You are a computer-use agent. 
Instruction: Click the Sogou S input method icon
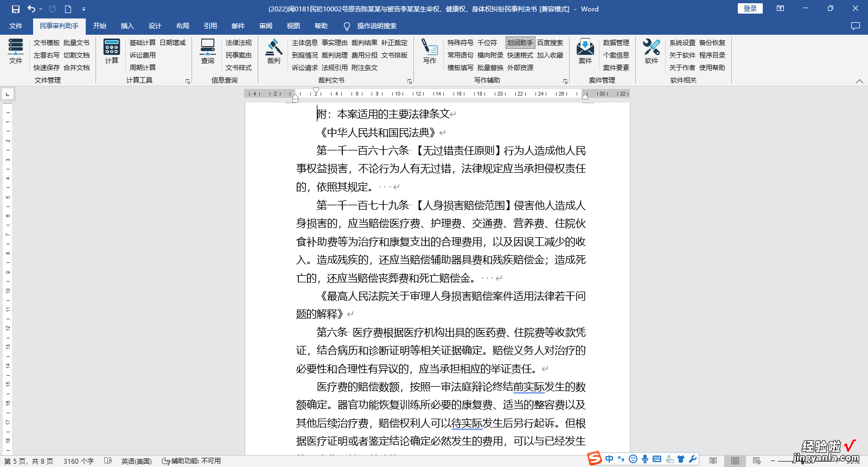click(x=595, y=459)
